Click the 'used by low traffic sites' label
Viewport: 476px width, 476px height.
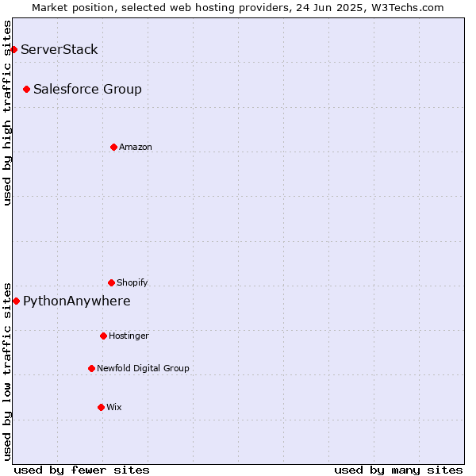(6, 372)
